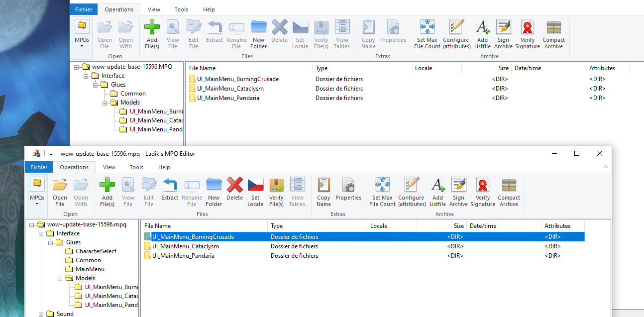Image resolution: width=644 pixels, height=317 pixels.
Task: Collapse the ribbon using the chevron arrow
Action: click(605, 167)
